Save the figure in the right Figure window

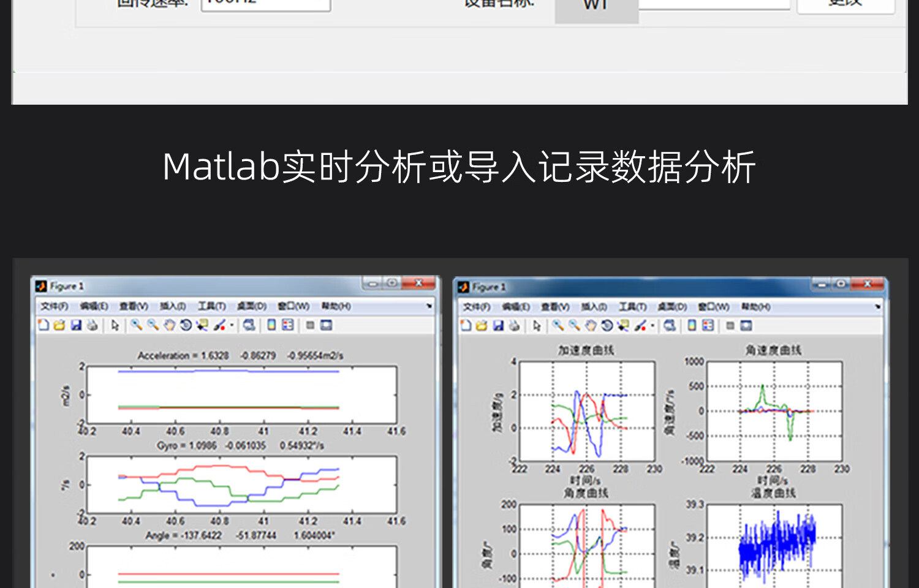point(498,326)
